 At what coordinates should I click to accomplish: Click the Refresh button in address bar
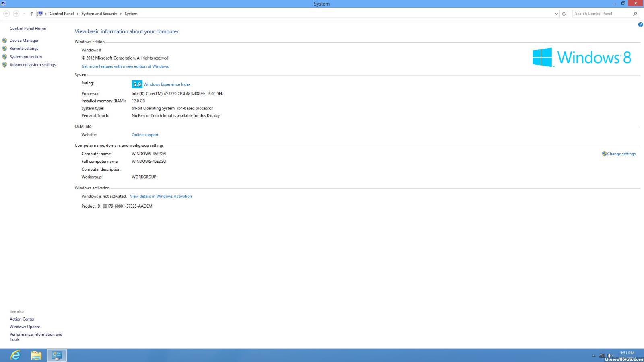pyautogui.click(x=564, y=14)
